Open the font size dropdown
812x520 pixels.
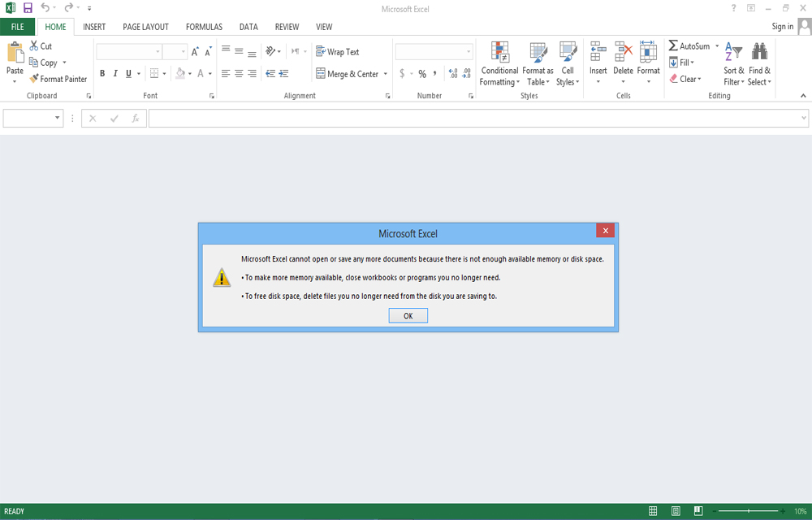pos(184,50)
